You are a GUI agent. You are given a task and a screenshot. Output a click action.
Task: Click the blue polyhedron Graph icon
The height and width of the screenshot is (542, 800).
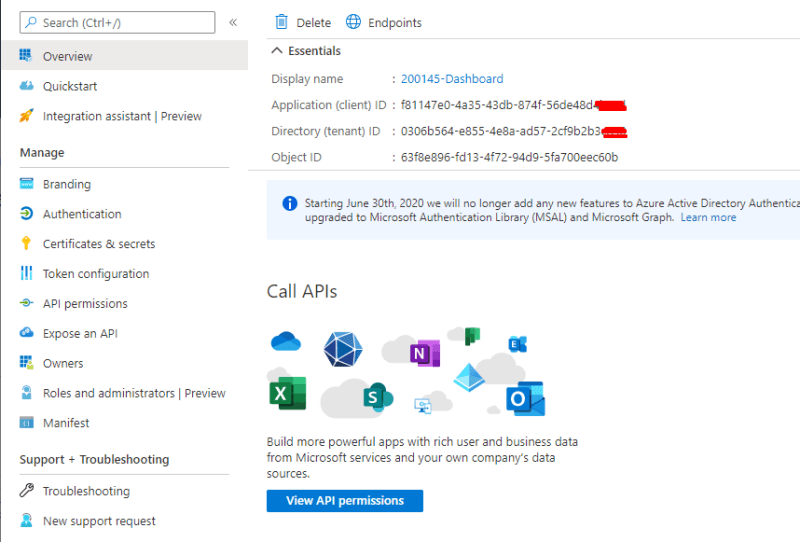(343, 349)
